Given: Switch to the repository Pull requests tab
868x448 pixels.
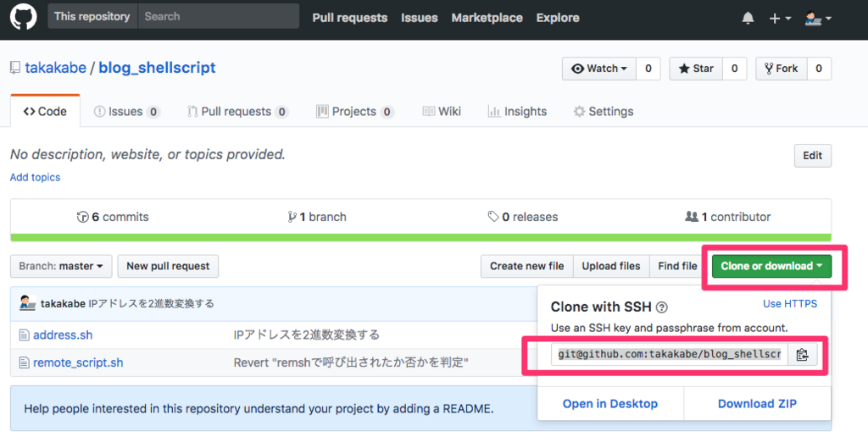Looking at the screenshot, I should (x=237, y=112).
